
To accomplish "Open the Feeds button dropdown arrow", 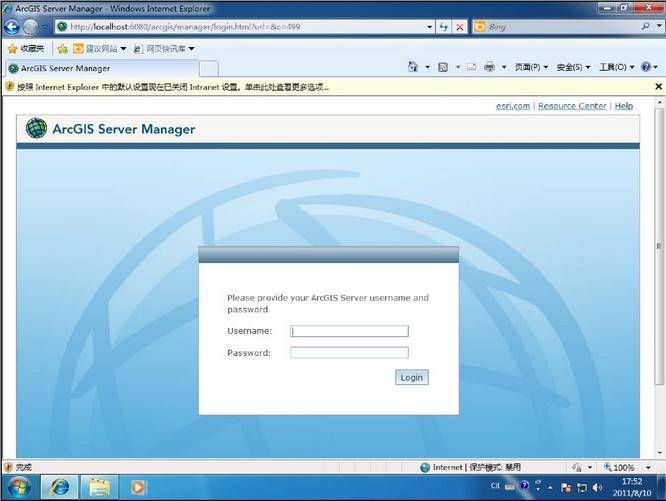I will click(458, 67).
